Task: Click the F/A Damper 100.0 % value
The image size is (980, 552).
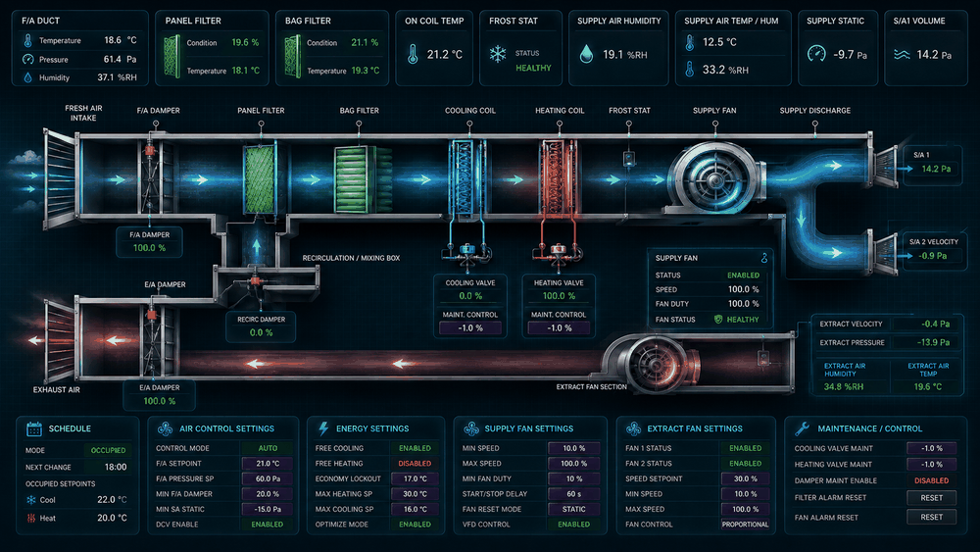Action: [x=149, y=248]
